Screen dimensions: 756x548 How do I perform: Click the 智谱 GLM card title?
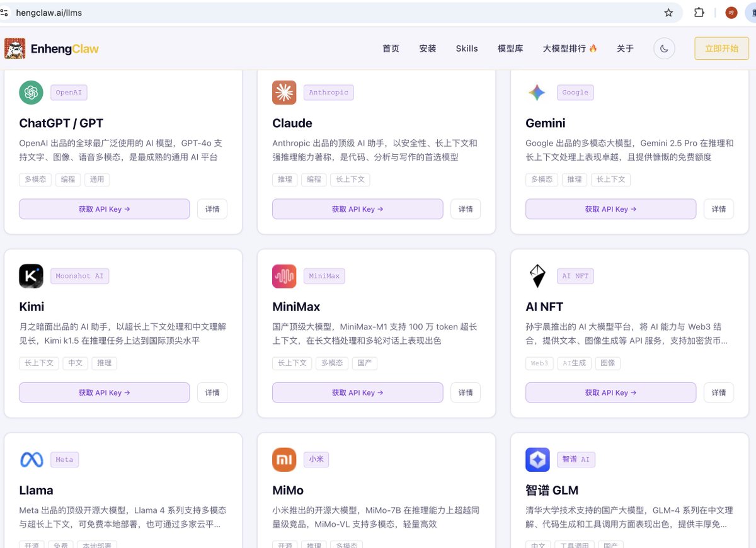[552, 491]
